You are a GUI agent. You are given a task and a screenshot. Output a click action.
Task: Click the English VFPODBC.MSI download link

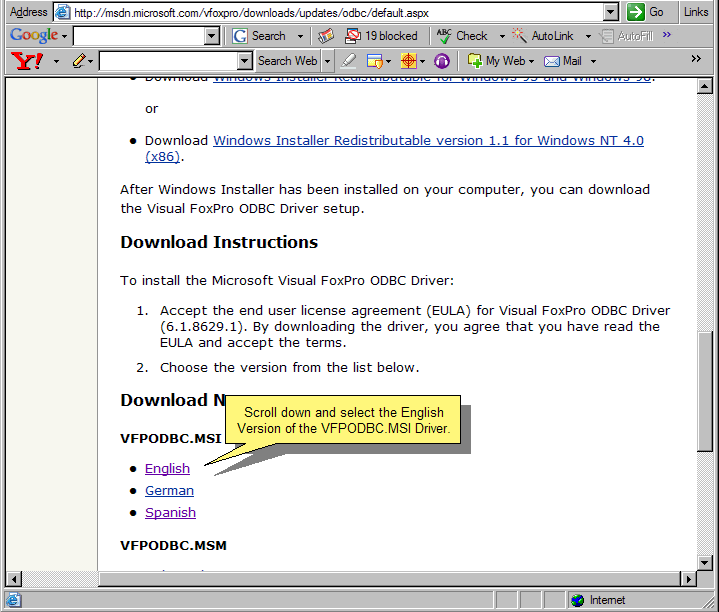[x=167, y=468]
